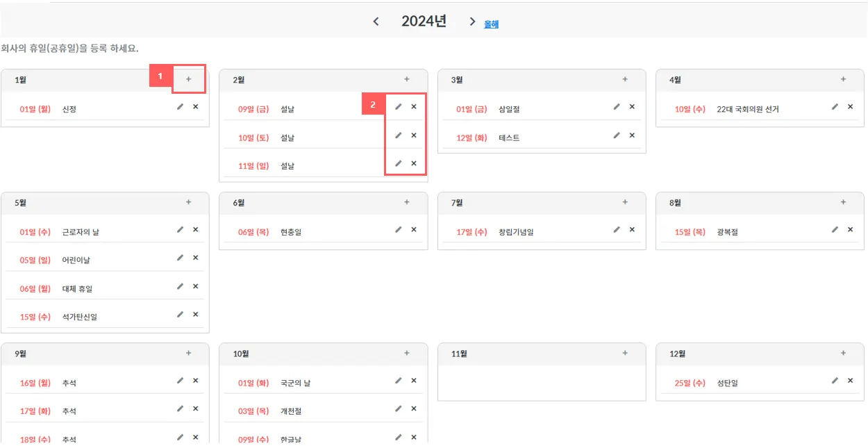Delete the 삼일절 holiday entry
Image resolution: width=868 pixels, height=446 pixels.
coord(632,106)
